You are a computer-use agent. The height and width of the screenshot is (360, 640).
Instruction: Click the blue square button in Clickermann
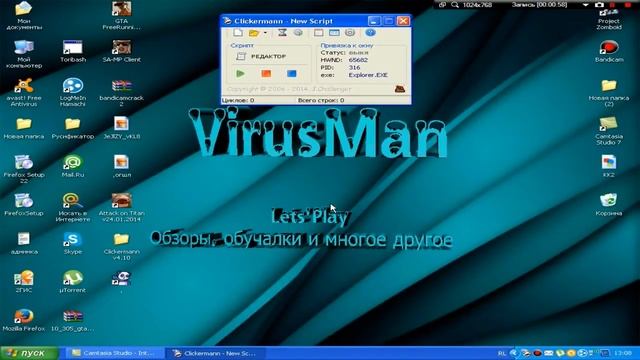291,73
